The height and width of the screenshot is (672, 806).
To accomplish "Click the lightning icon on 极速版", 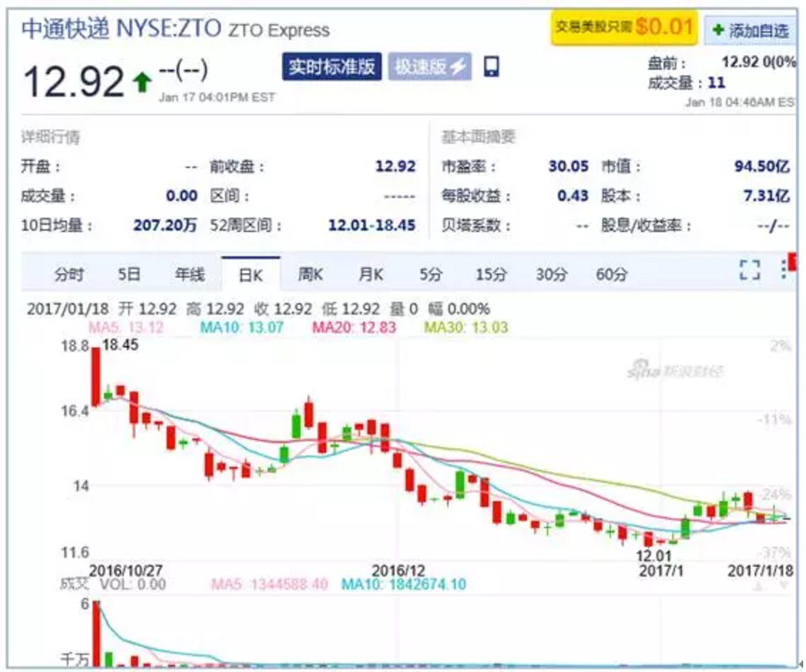I will [458, 67].
